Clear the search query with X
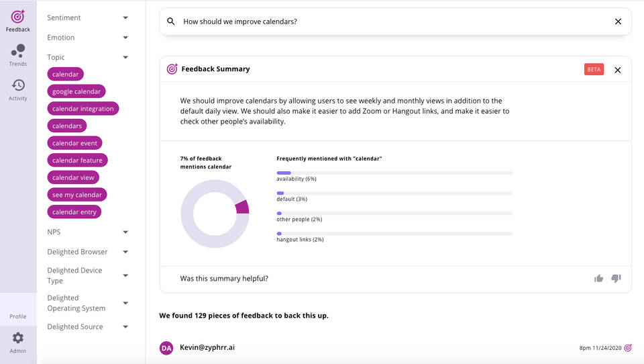 (x=618, y=21)
